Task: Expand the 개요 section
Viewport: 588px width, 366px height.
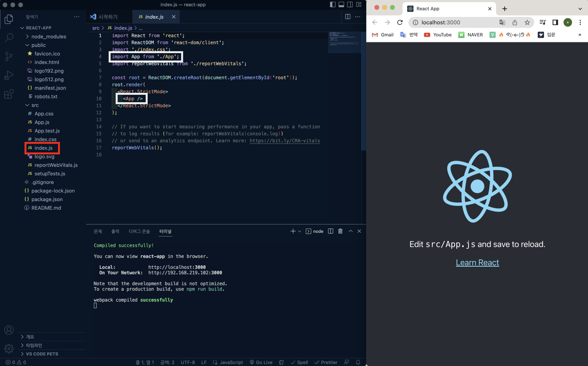Action: [x=52, y=337]
